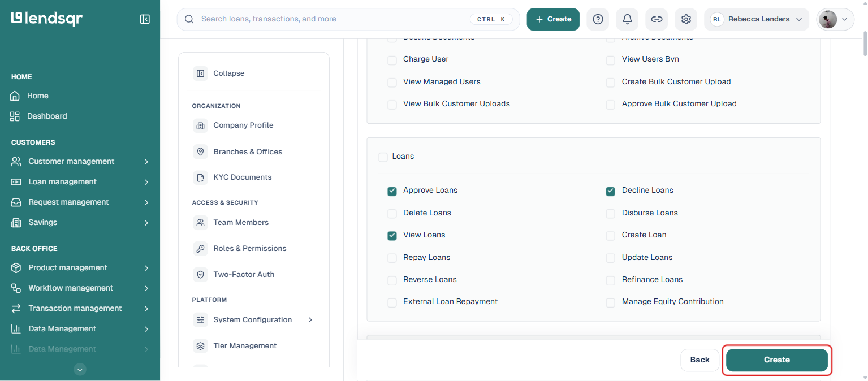Click the + Create header button

553,19
